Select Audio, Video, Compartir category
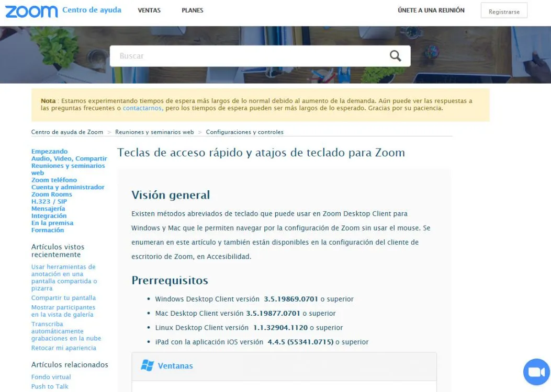The image size is (551, 392). 69,158
